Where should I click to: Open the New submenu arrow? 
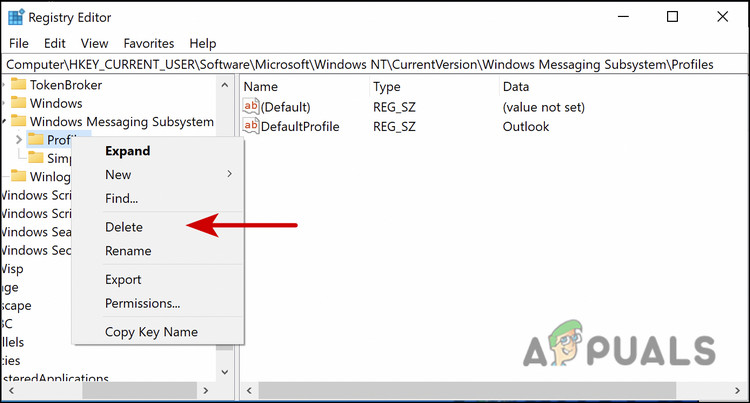[230, 174]
